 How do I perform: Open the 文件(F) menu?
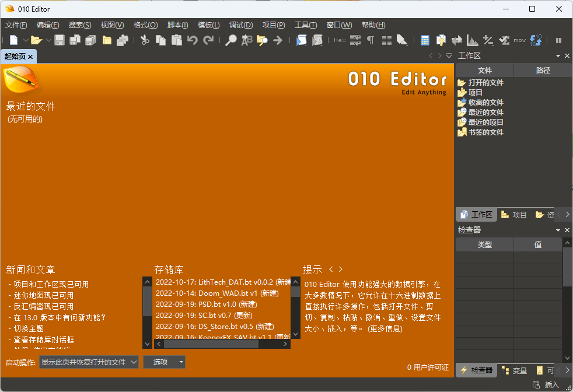16,25
